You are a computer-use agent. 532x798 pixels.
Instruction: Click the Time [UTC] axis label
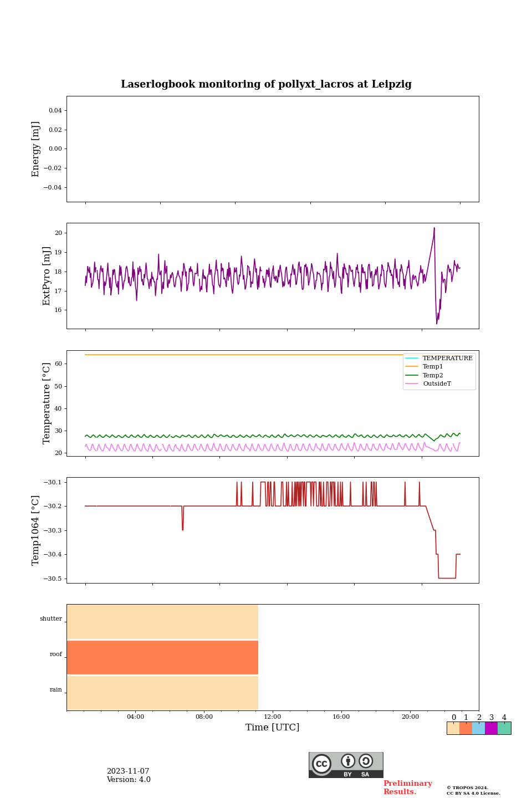pyautogui.click(x=273, y=728)
